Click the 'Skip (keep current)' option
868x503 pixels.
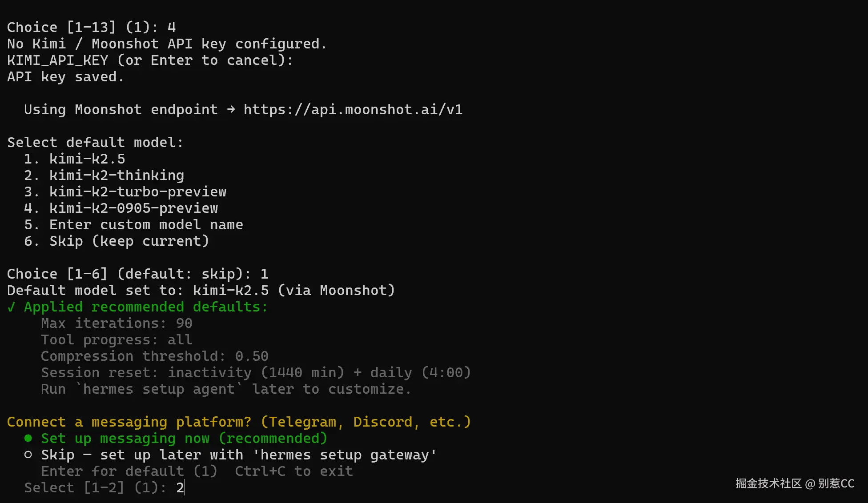(129, 241)
